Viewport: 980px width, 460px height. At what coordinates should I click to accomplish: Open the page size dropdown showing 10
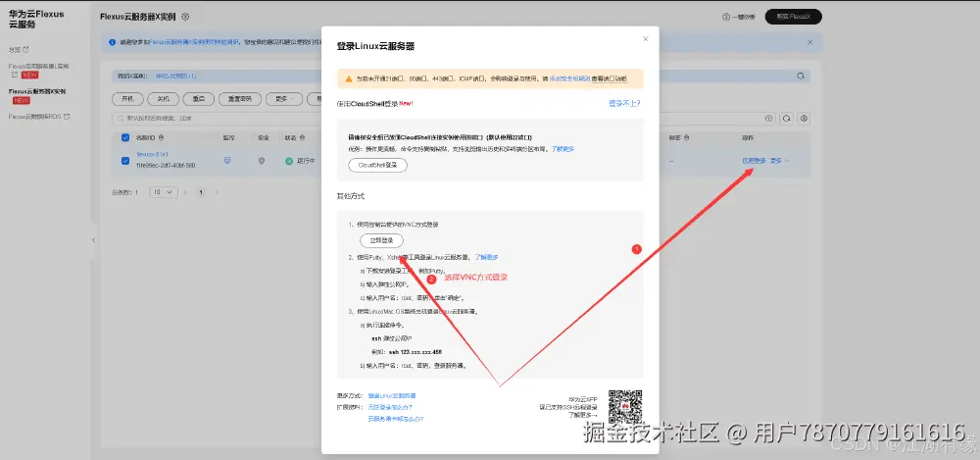coord(163,193)
